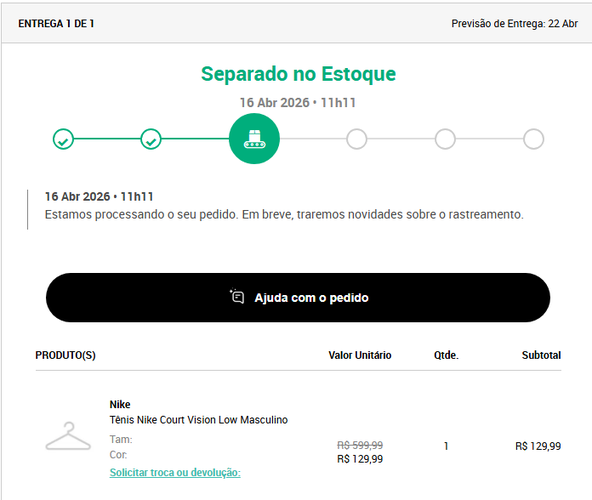Click the ENTREGA 1 DE 1 header

56,24
